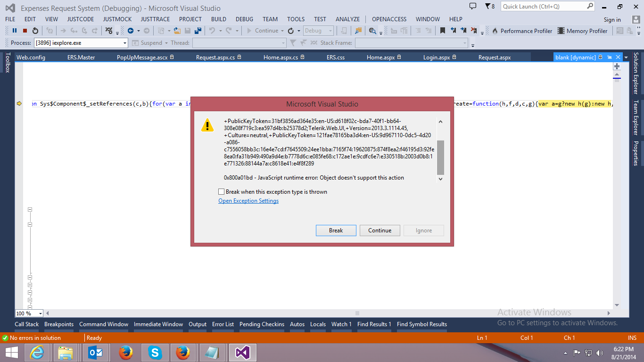
Task: Open Internet Explorer from the taskbar
Action: pyautogui.click(x=37, y=352)
